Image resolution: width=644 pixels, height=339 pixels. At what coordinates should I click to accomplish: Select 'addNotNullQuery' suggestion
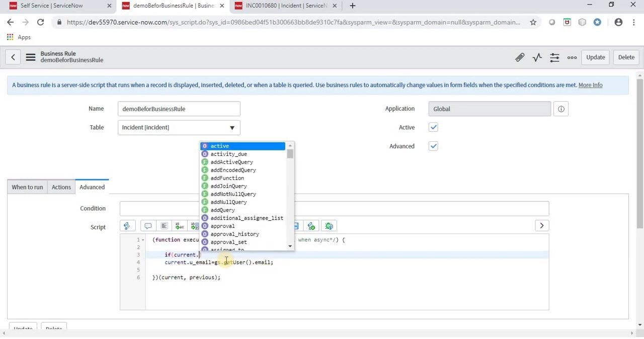coord(243,194)
